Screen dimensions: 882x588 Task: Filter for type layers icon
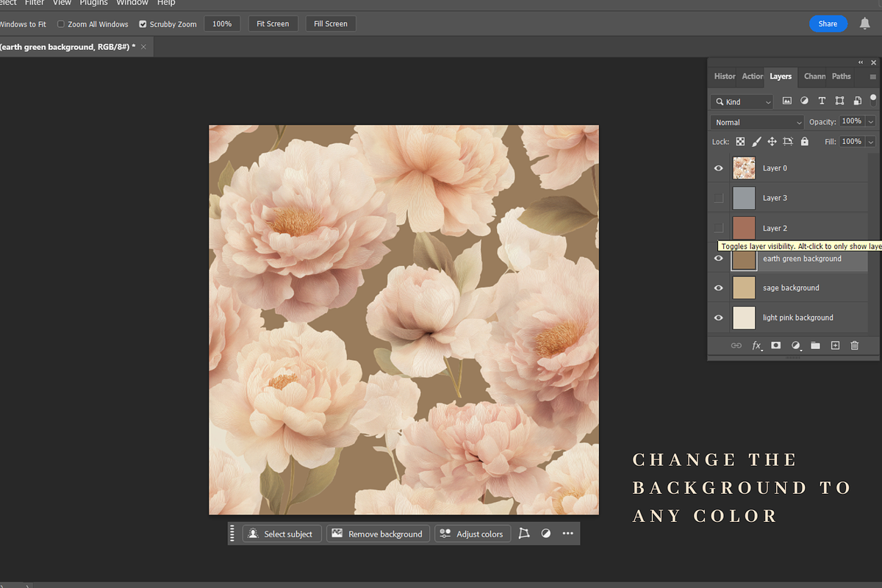(x=822, y=101)
